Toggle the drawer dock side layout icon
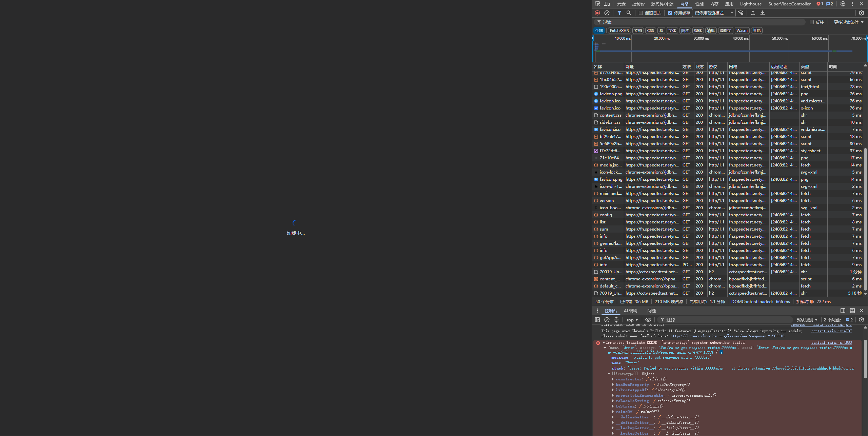 point(843,311)
